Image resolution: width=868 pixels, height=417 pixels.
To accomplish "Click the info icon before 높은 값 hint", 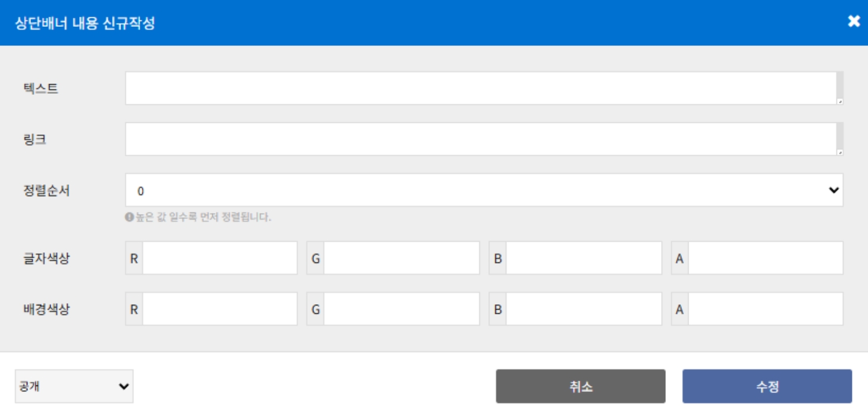I will 128,217.
